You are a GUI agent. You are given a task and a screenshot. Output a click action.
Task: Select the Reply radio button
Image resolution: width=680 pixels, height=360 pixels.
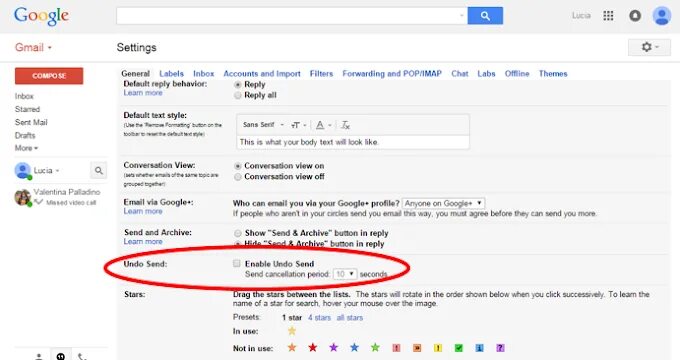pyautogui.click(x=238, y=85)
